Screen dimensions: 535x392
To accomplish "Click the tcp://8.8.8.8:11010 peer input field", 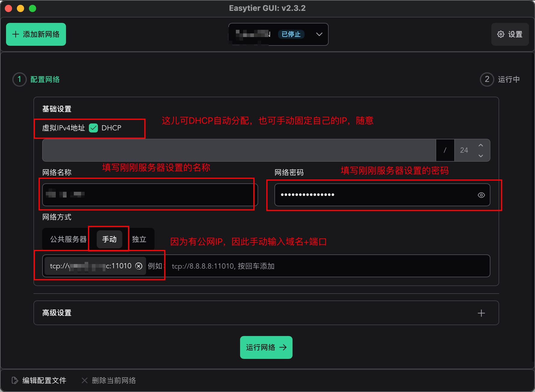I will pos(271,266).
